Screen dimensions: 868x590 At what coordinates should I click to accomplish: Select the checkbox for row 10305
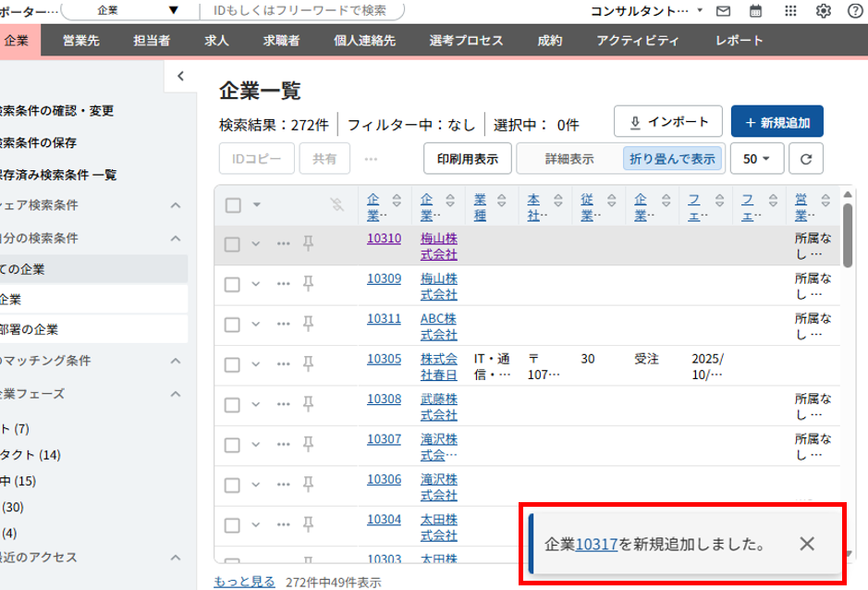[x=233, y=362]
